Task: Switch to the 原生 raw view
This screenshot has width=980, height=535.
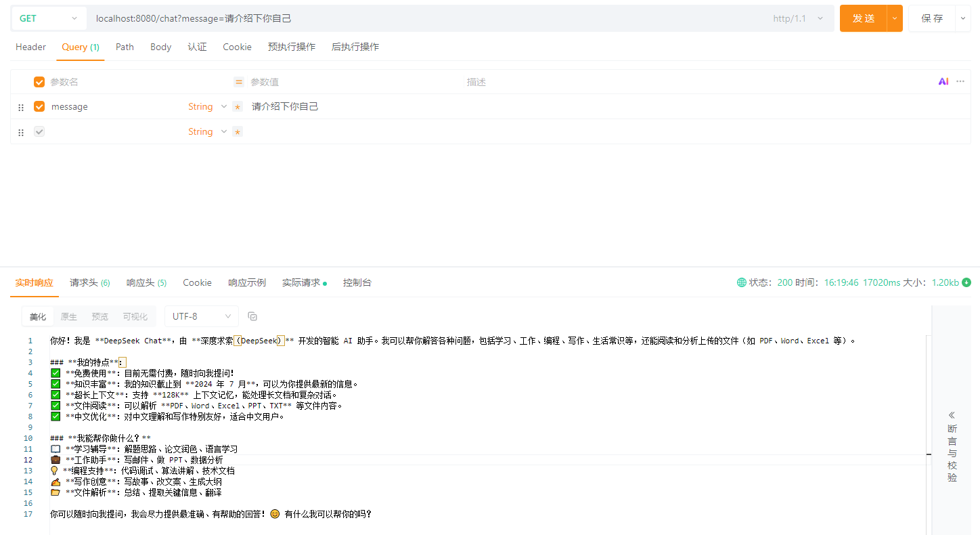Action: (69, 316)
